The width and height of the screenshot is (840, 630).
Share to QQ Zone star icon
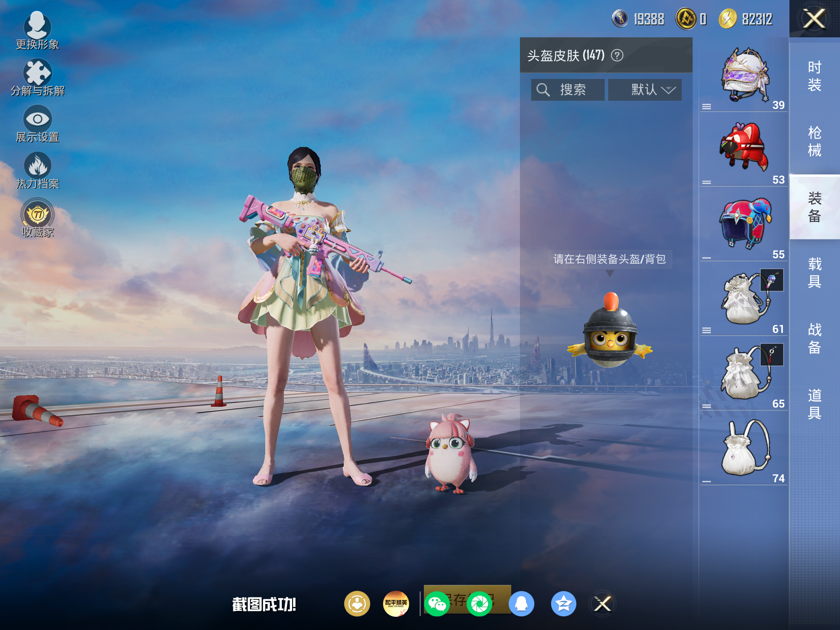point(563,604)
